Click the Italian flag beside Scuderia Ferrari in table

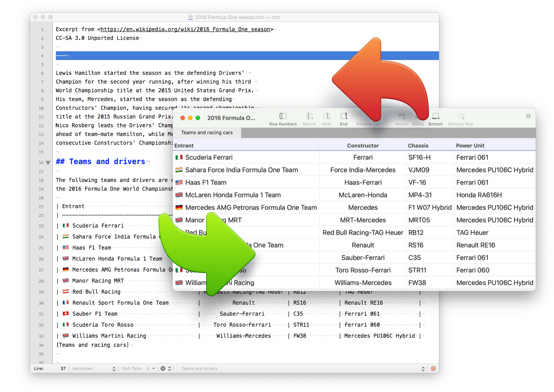179,157
